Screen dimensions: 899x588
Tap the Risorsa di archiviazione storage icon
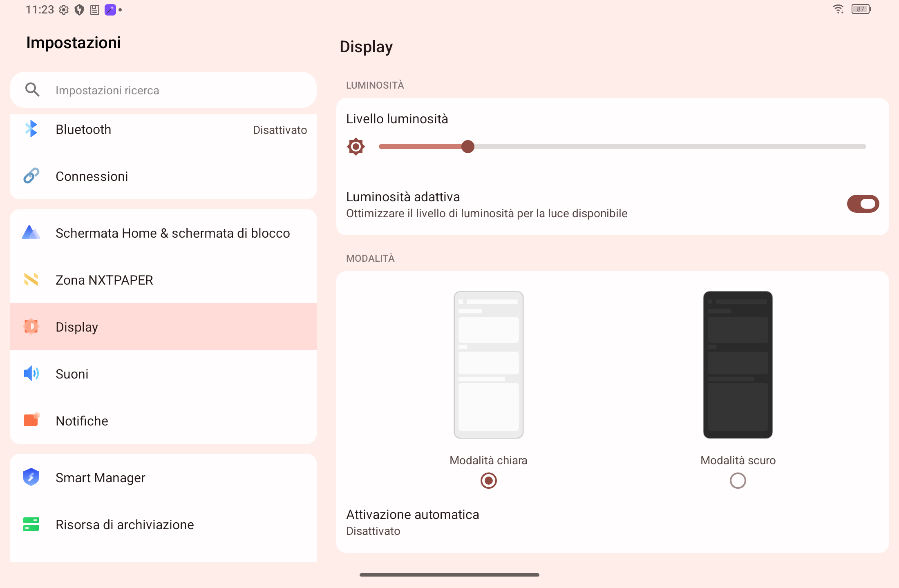point(31,524)
